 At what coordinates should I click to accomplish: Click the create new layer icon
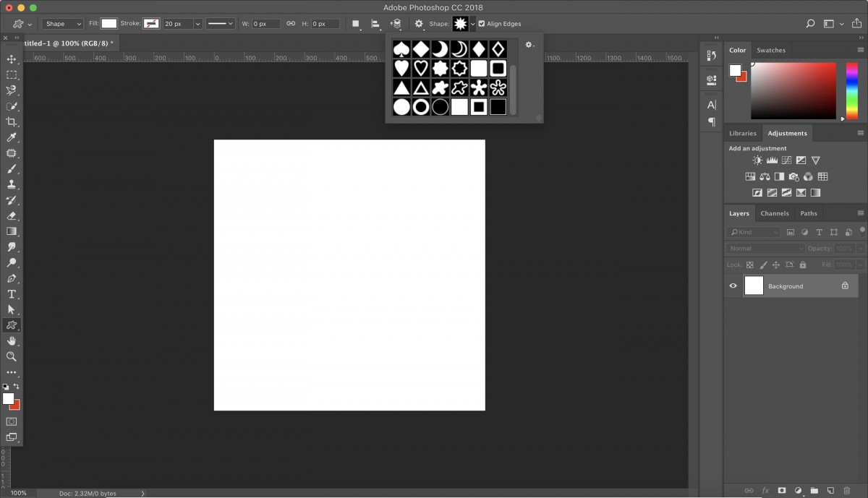830,491
